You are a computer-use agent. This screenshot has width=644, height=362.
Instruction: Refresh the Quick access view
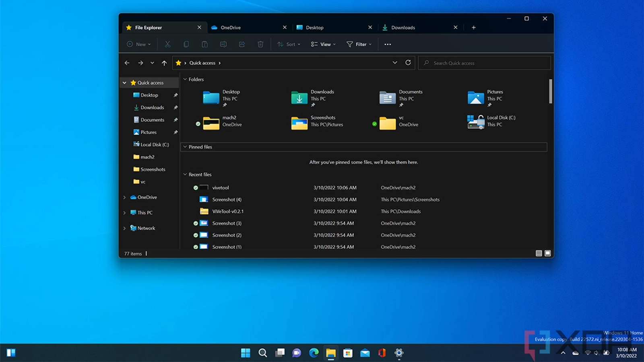[408, 63]
